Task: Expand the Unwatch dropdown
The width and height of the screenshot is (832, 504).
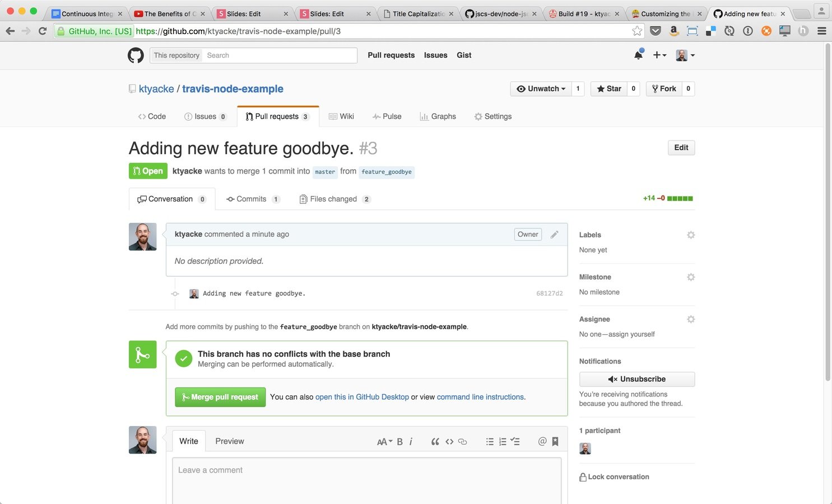Action: 541,88
